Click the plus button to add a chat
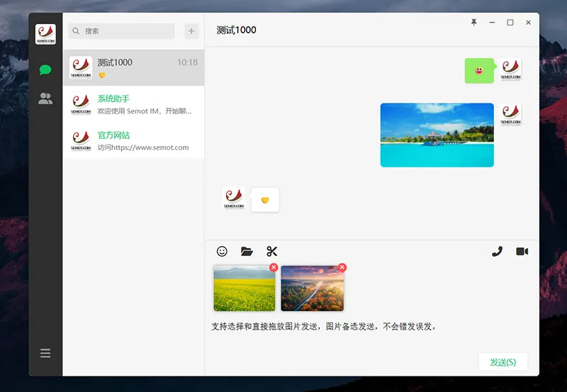This screenshot has width=567, height=392. [191, 31]
